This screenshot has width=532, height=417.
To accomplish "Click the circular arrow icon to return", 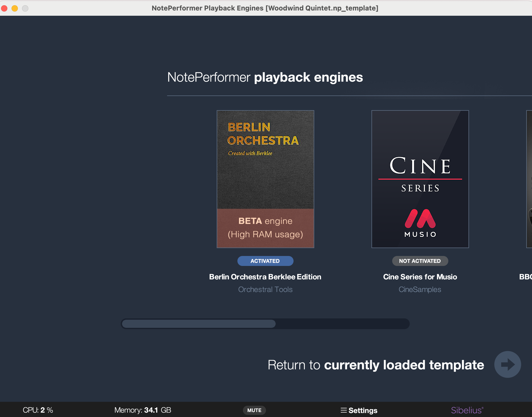I will coord(507,364).
